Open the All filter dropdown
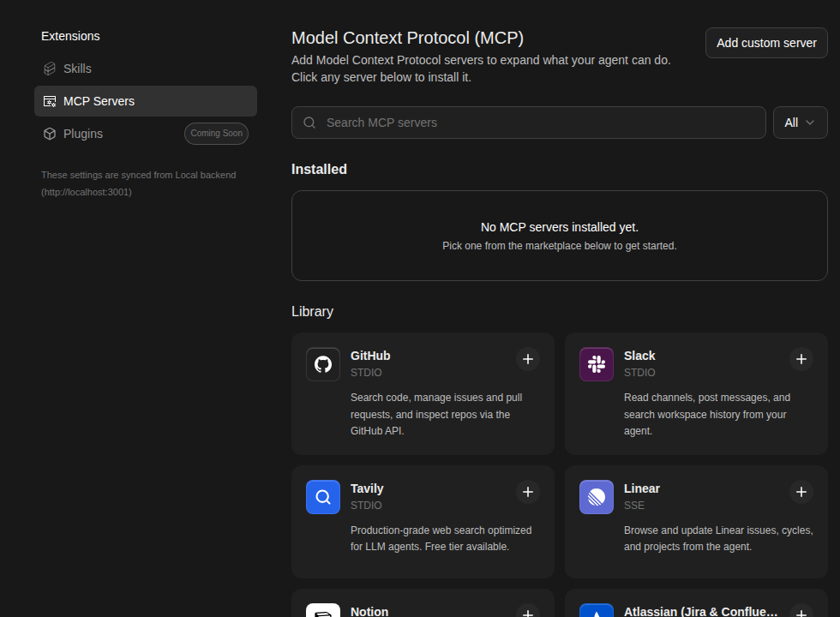 tap(800, 123)
